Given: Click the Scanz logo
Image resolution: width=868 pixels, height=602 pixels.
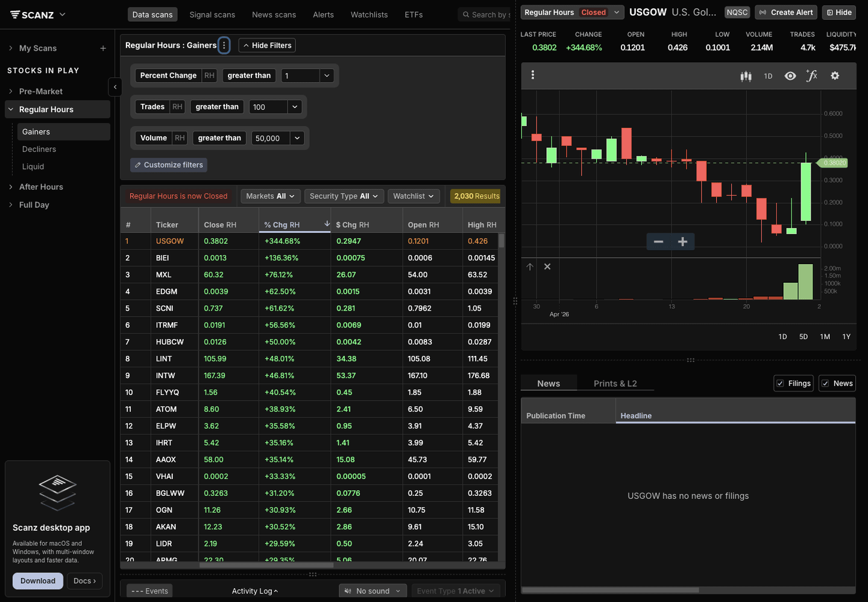Looking at the screenshot, I should point(32,14).
